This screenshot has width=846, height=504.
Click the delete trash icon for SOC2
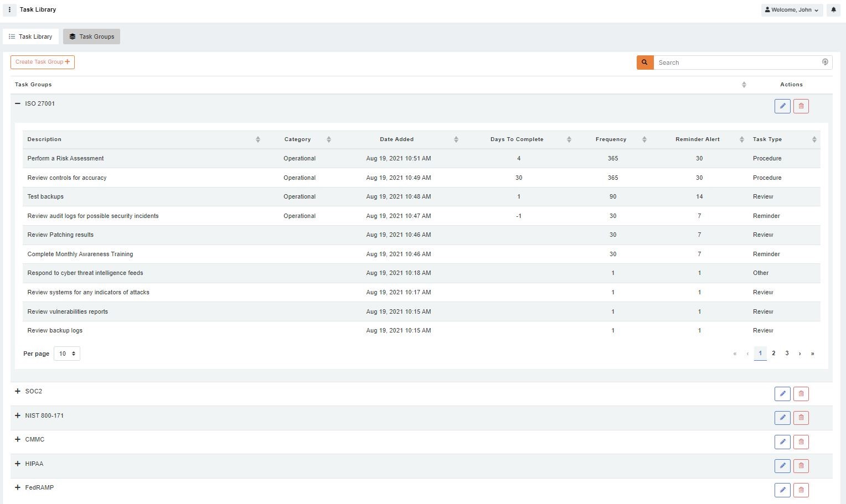click(801, 393)
